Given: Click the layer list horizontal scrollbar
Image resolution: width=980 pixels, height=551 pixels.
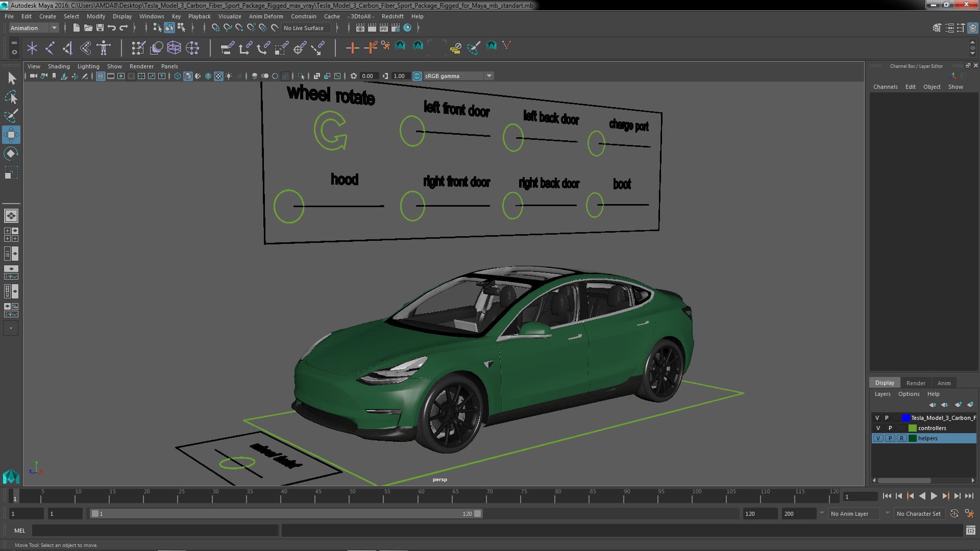Looking at the screenshot, I should [904, 481].
